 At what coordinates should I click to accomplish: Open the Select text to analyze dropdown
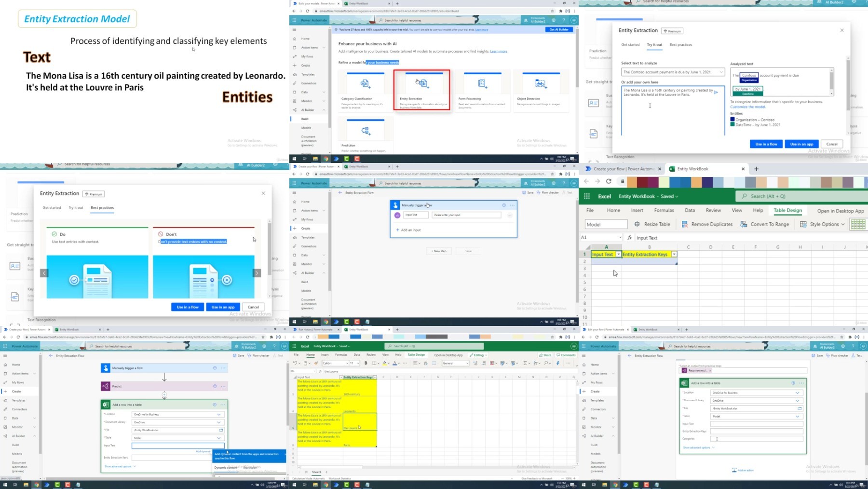tap(673, 72)
